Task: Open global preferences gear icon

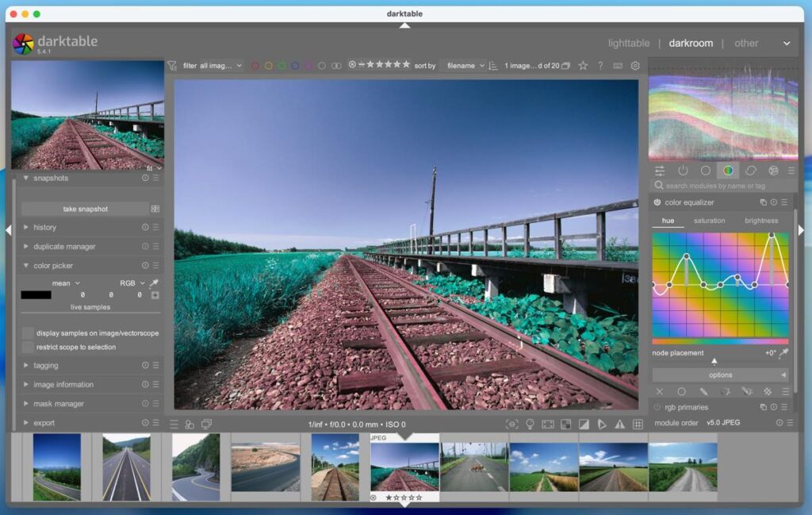Action: (635, 66)
